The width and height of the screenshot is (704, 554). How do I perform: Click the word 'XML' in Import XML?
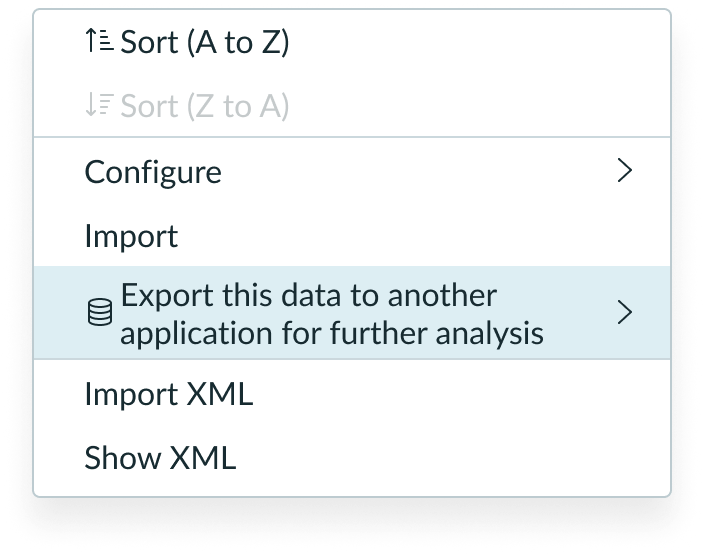[x=220, y=394]
